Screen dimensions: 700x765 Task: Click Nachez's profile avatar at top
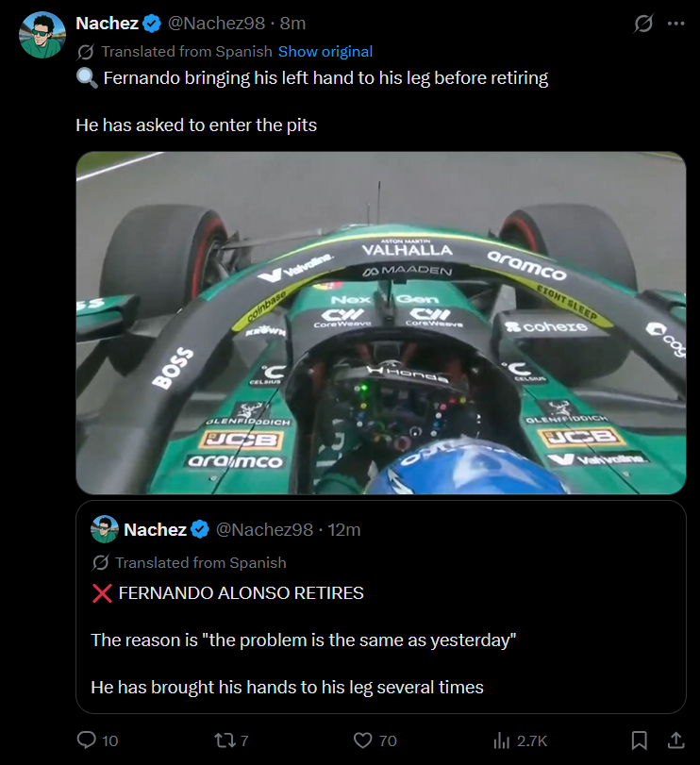coord(42,35)
